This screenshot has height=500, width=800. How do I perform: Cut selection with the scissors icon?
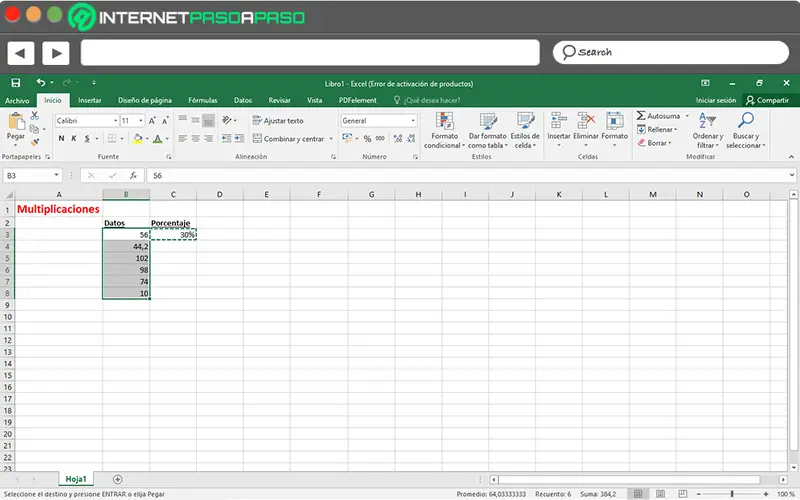tap(35, 116)
